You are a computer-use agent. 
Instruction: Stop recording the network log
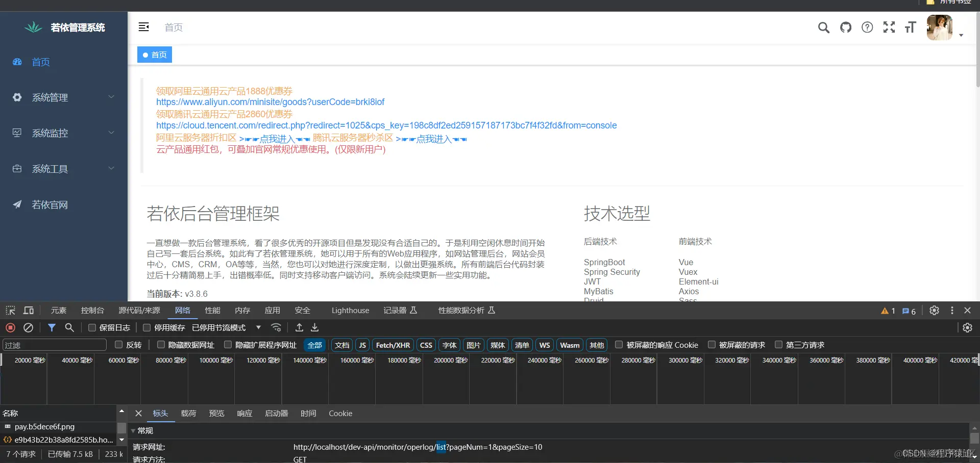coord(10,327)
